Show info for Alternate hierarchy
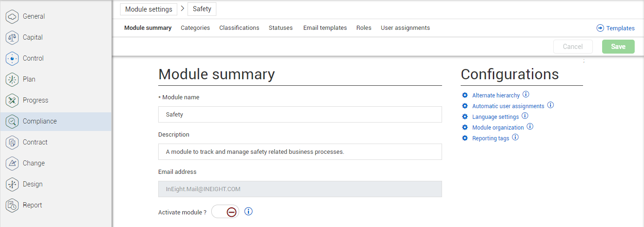This screenshot has height=227, width=644. point(526,95)
